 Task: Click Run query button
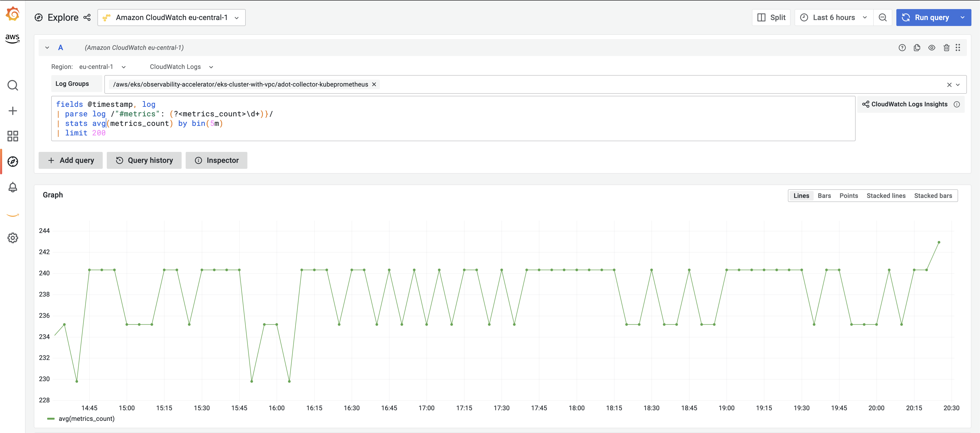(x=926, y=17)
